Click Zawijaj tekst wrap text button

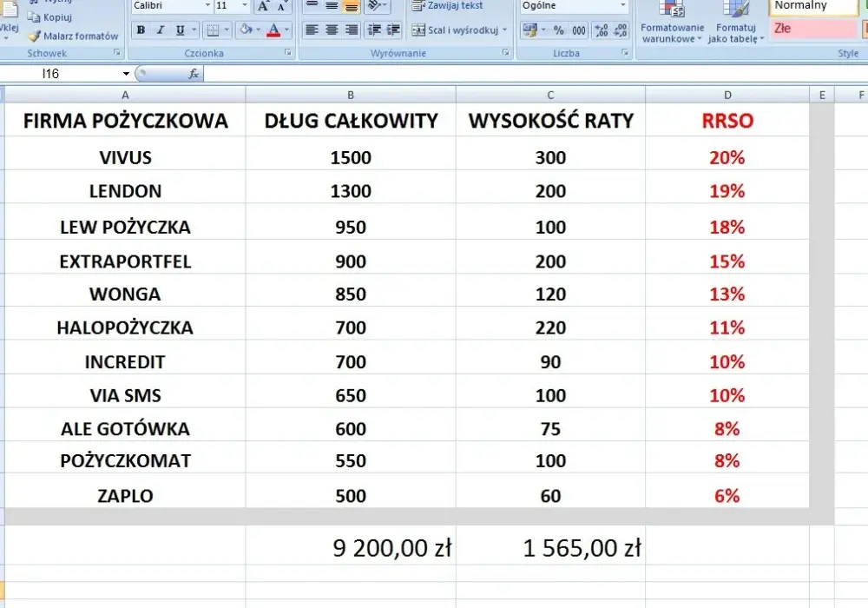(x=447, y=5)
